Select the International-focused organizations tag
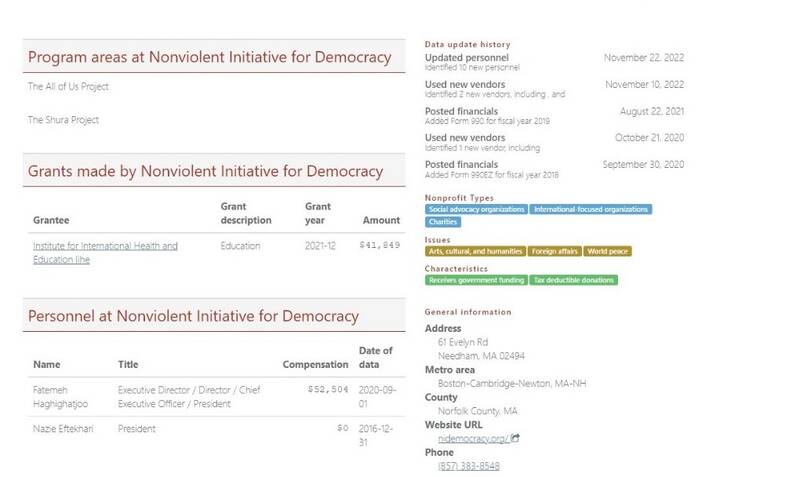800x477 pixels. point(591,209)
